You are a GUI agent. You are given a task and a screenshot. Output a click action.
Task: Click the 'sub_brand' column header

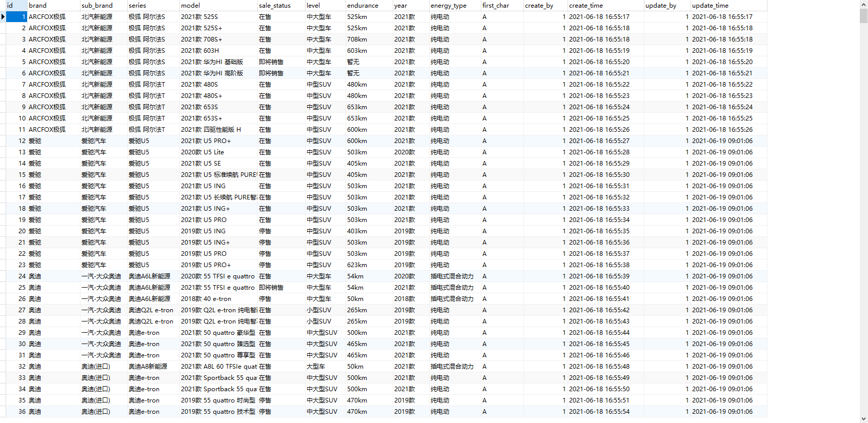tap(104, 6)
